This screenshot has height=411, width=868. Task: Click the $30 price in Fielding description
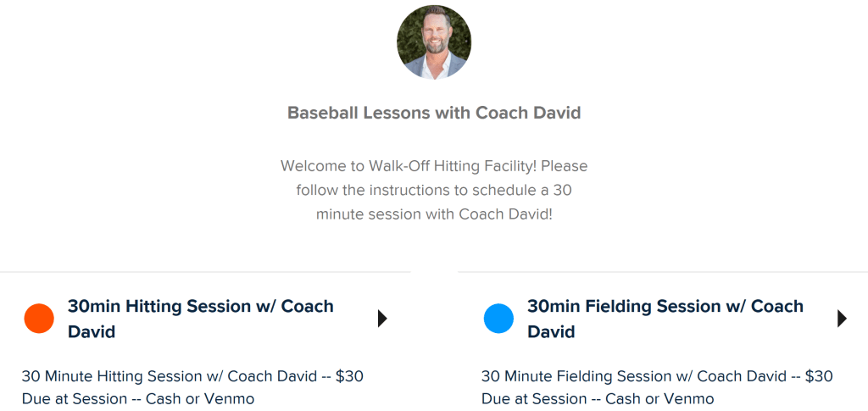(818, 375)
